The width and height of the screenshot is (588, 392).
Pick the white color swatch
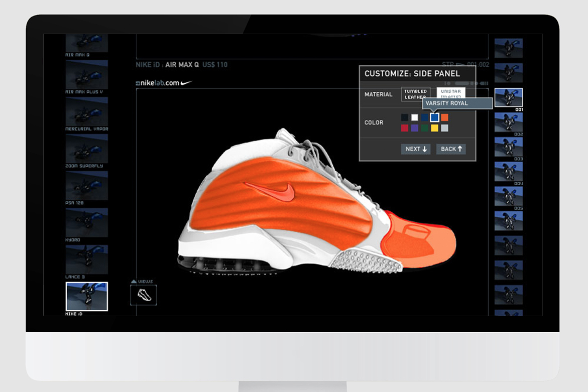click(414, 117)
